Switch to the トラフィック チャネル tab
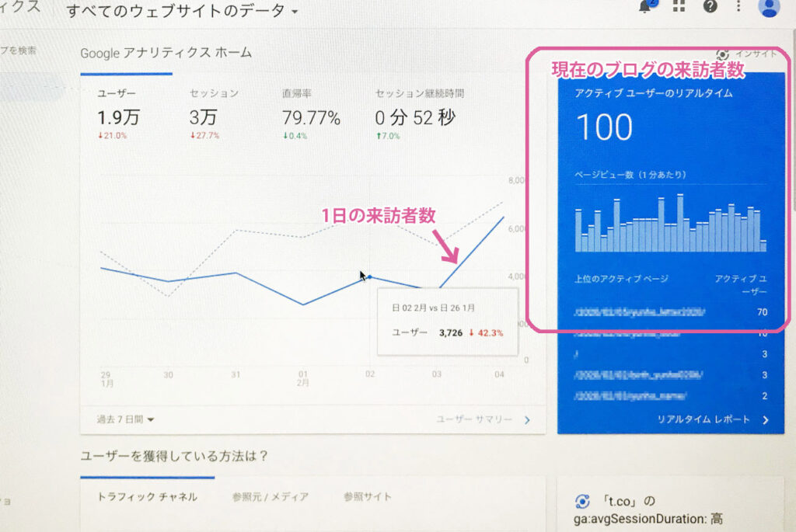 [x=147, y=496]
